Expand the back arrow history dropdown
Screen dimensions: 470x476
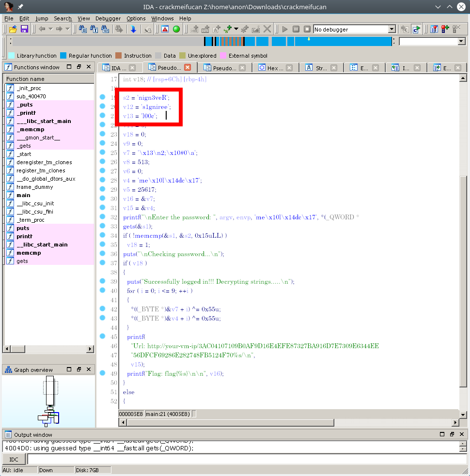tap(50, 29)
